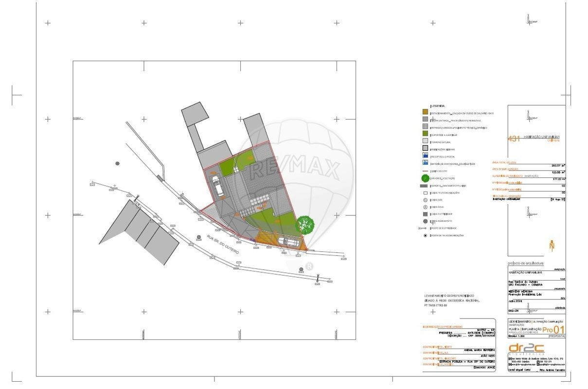Click the Caixa Água circled A legend symbol
The width and height of the screenshot is (588, 389).
point(425,207)
